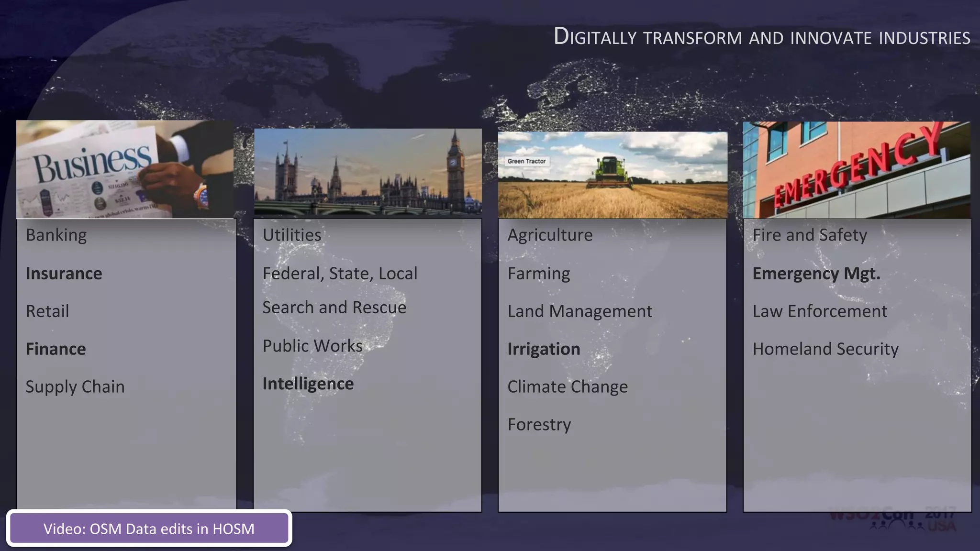This screenshot has width=980, height=551.
Task: Open the Big Ben parliament image
Action: pyautogui.click(x=367, y=173)
